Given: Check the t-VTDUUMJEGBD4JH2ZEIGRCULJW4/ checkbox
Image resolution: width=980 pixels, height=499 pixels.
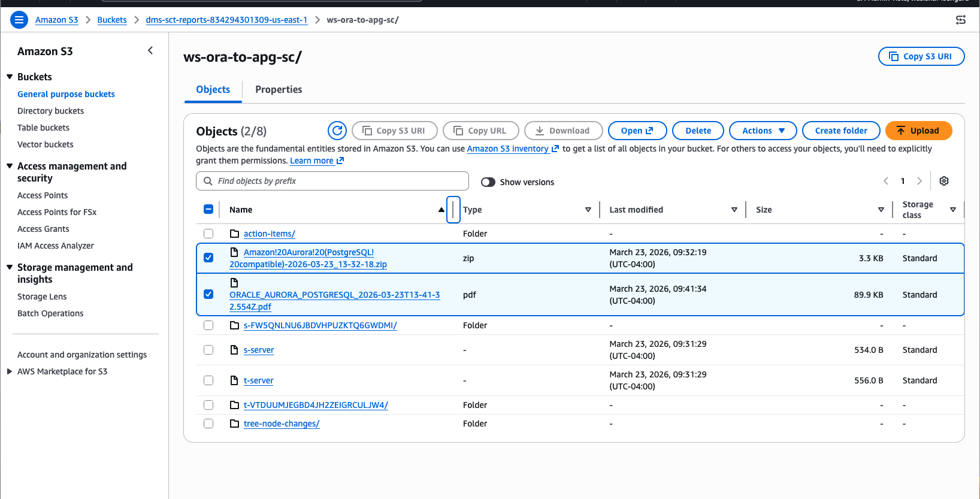Looking at the screenshot, I should tap(208, 405).
